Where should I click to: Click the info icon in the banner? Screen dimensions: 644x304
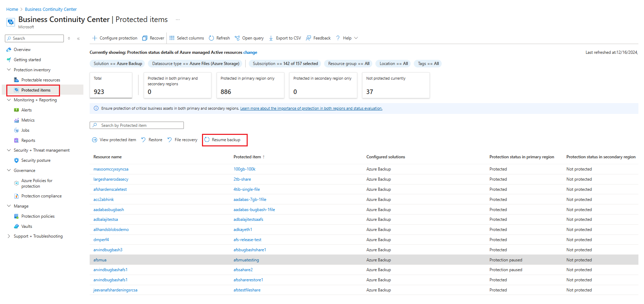point(96,108)
